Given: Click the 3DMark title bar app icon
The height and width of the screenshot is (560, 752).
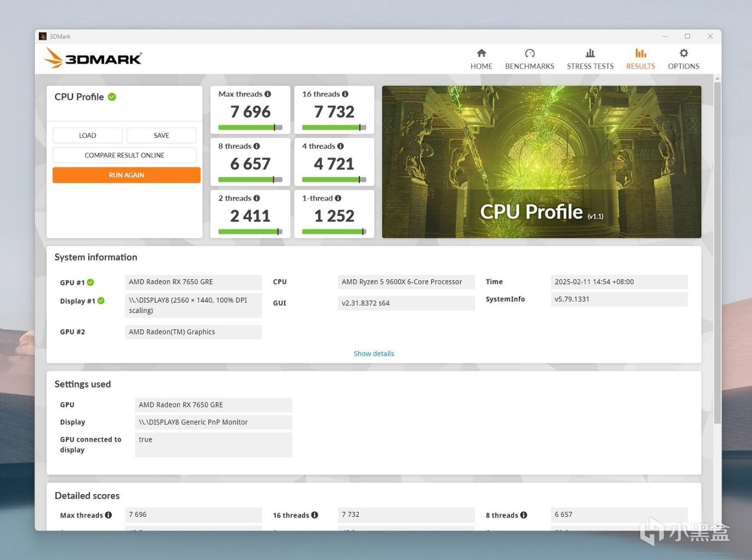Looking at the screenshot, I should [43, 37].
